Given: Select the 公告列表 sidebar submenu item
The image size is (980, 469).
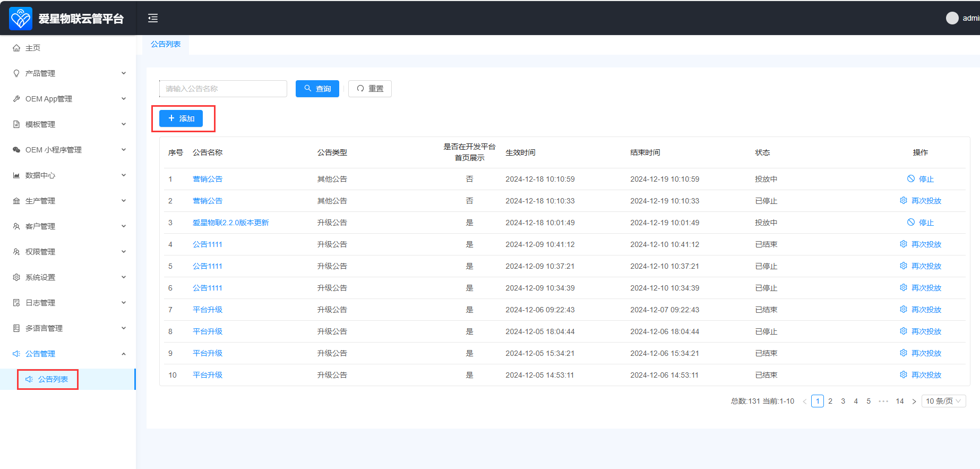Looking at the screenshot, I should point(68,379).
